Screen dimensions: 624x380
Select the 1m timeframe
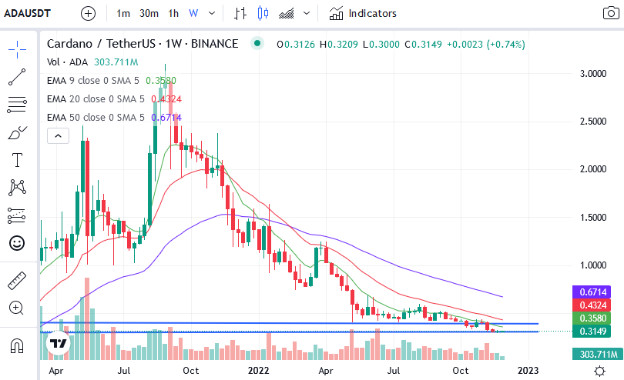pyautogui.click(x=123, y=14)
